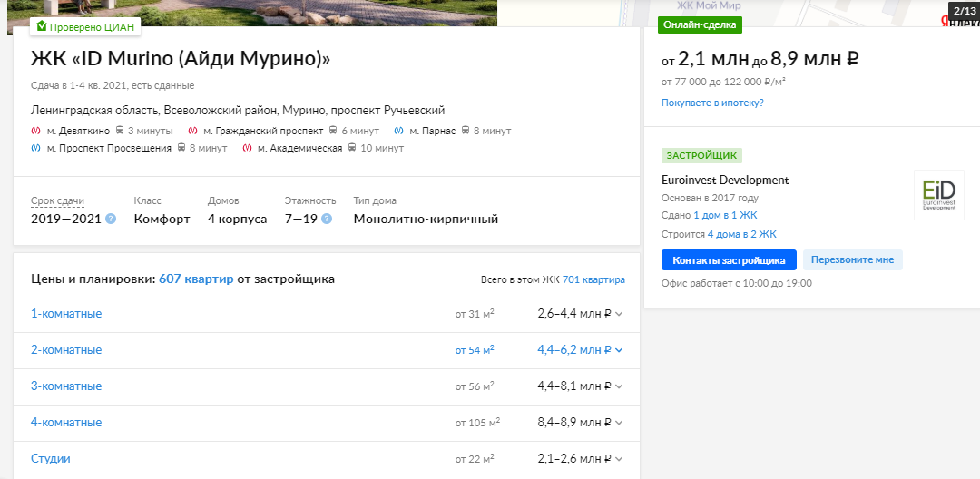Click the 2,6–4,4 млн ₽ price range
The height and width of the screenshot is (479, 980).
point(573,314)
